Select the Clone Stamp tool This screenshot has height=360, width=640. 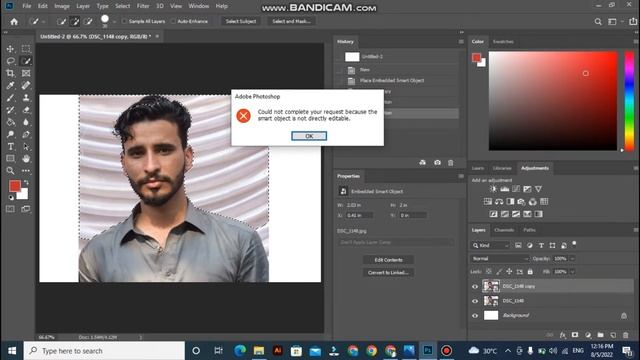(x=26, y=98)
